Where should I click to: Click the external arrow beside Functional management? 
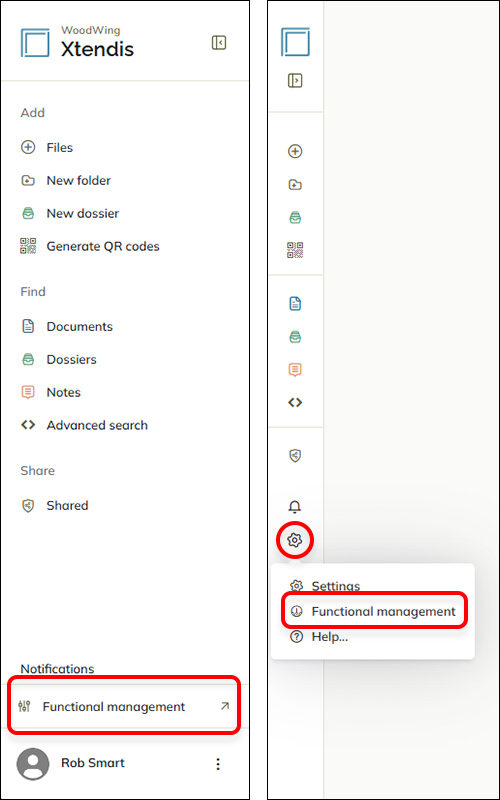coord(224,706)
